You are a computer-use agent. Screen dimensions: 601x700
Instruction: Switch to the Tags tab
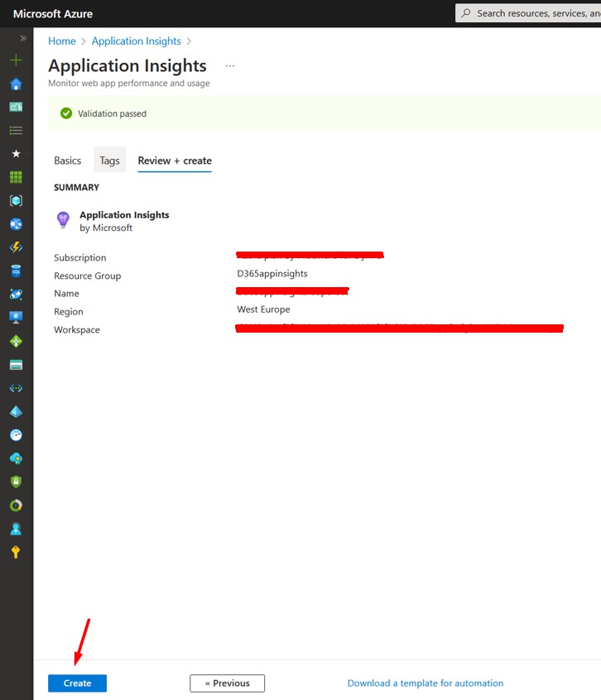click(109, 161)
